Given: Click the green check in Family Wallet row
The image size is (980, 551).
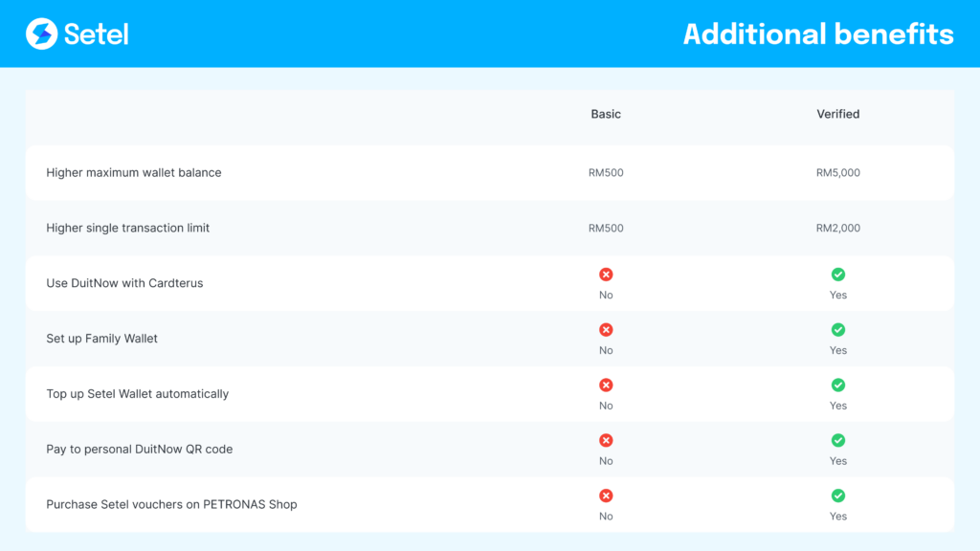Looking at the screenshot, I should (x=838, y=330).
